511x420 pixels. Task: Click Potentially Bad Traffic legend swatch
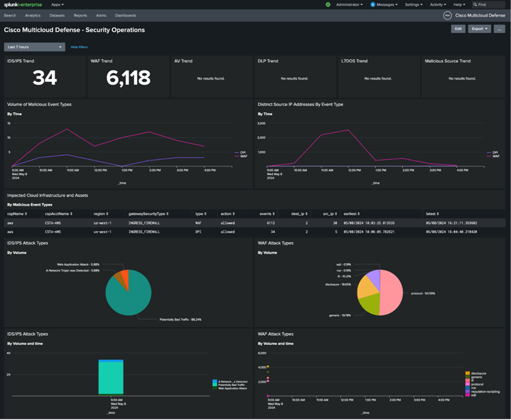click(x=215, y=385)
